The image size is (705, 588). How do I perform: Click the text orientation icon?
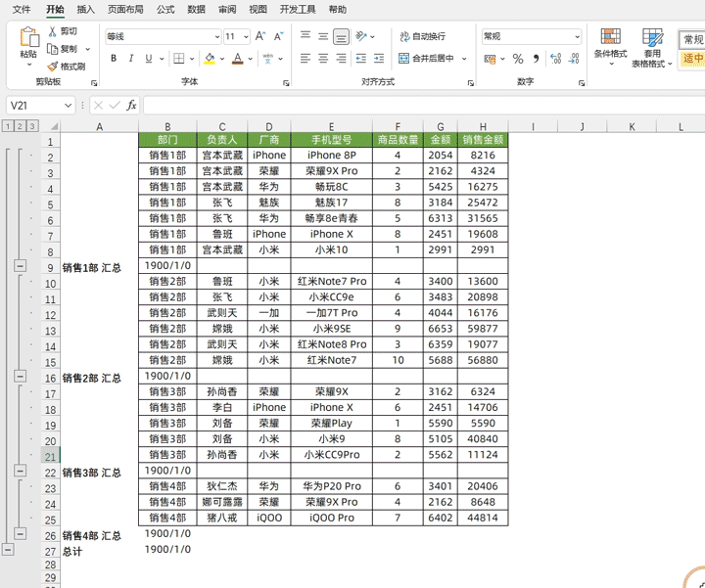point(361,36)
